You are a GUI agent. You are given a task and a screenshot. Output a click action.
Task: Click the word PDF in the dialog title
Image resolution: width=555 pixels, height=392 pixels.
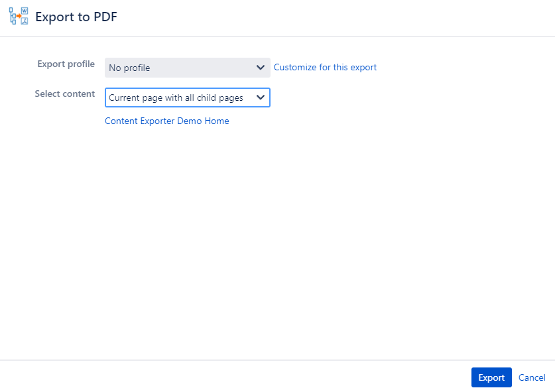[105, 17]
